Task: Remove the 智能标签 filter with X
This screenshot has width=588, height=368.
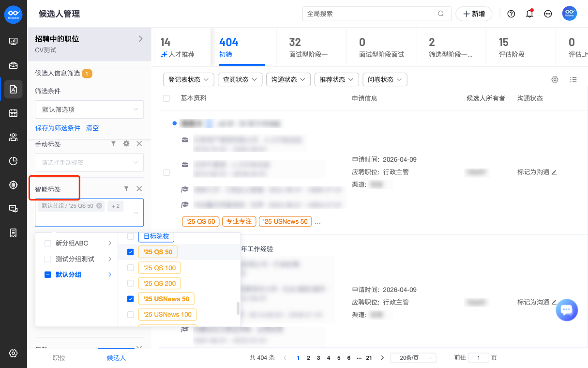Action: point(139,189)
